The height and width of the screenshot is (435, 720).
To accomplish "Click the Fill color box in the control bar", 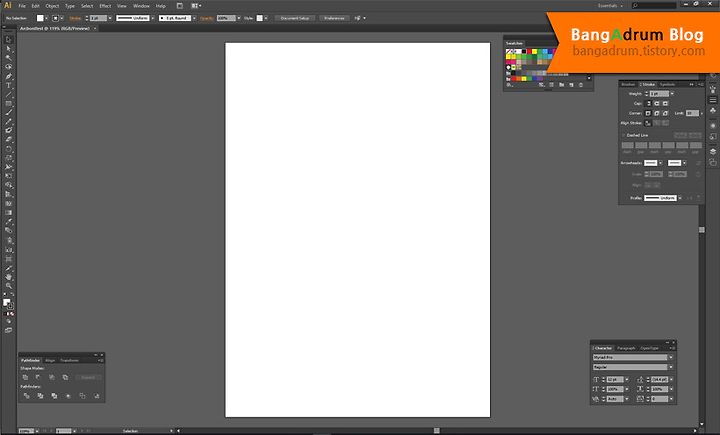I will click(40, 18).
